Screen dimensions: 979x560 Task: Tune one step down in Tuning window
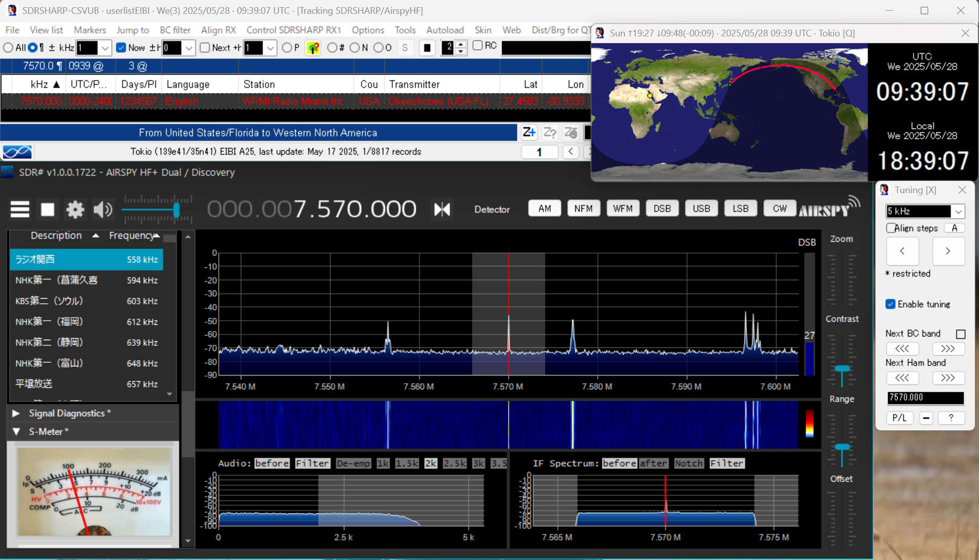point(902,251)
